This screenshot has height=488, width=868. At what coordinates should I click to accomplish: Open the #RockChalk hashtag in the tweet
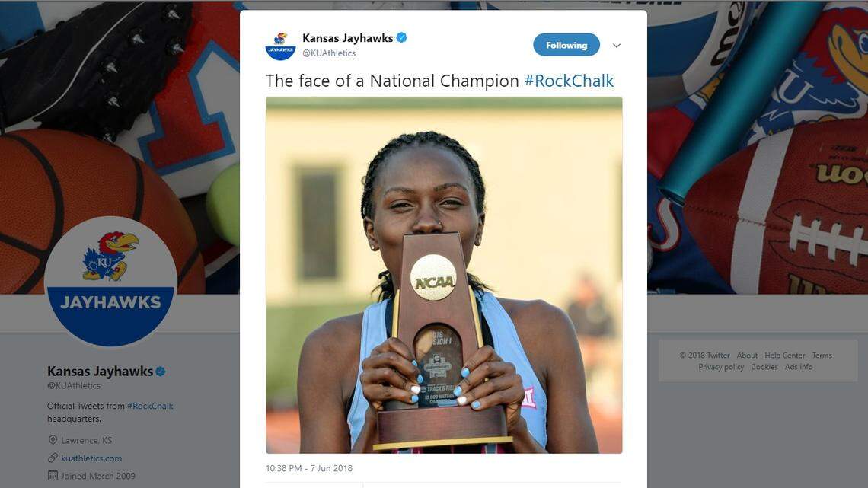pos(570,80)
